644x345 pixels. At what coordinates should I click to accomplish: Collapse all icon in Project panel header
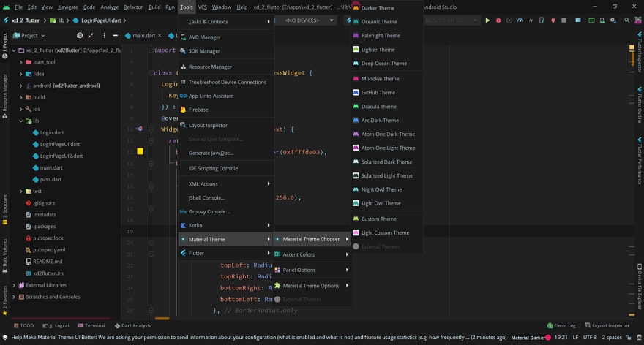point(90,36)
